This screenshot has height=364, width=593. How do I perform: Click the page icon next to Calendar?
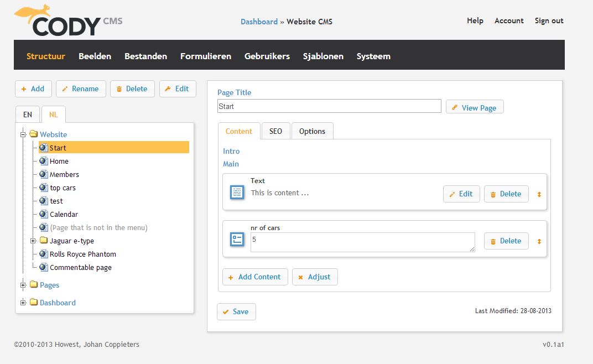click(x=44, y=214)
